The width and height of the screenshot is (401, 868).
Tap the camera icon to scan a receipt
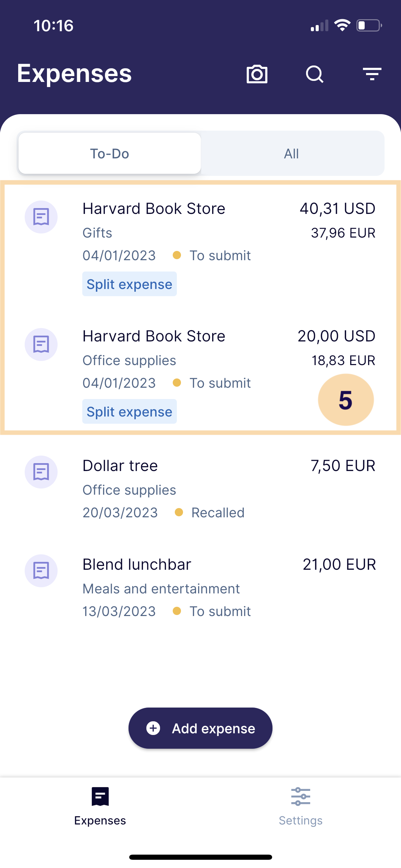257,74
